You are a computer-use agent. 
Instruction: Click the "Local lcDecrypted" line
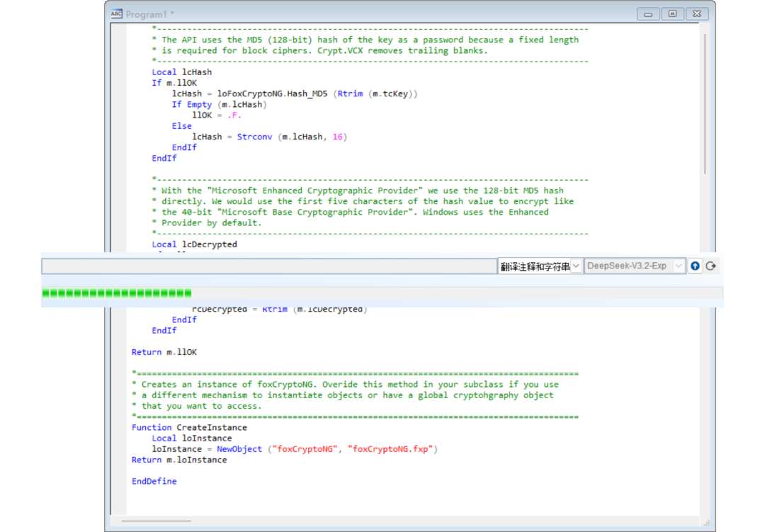coord(194,244)
